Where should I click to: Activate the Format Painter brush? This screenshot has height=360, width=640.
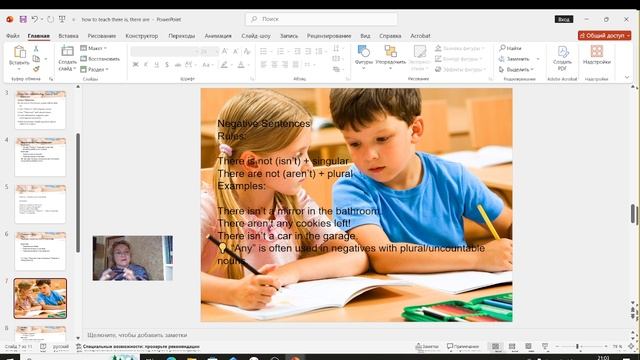(36, 69)
